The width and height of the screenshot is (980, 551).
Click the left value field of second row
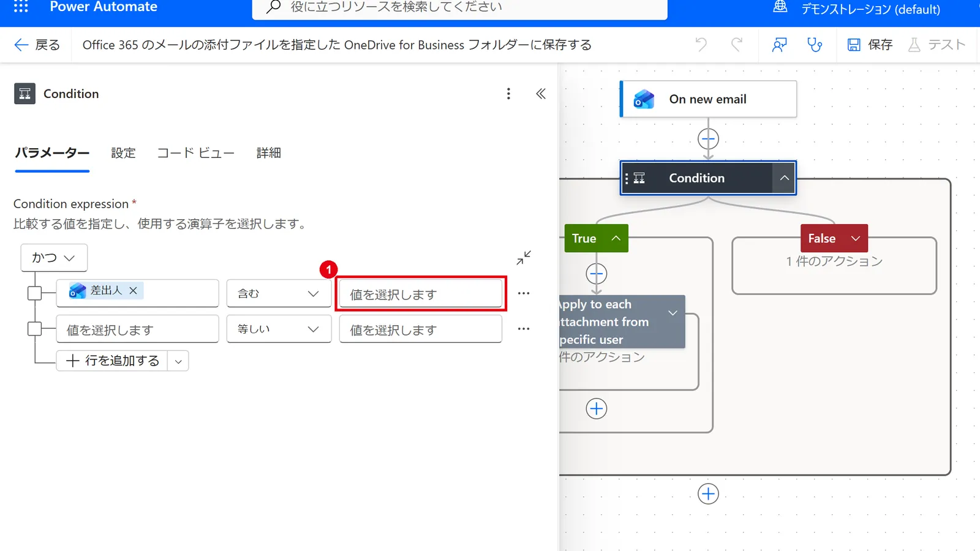click(x=137, y=329)
